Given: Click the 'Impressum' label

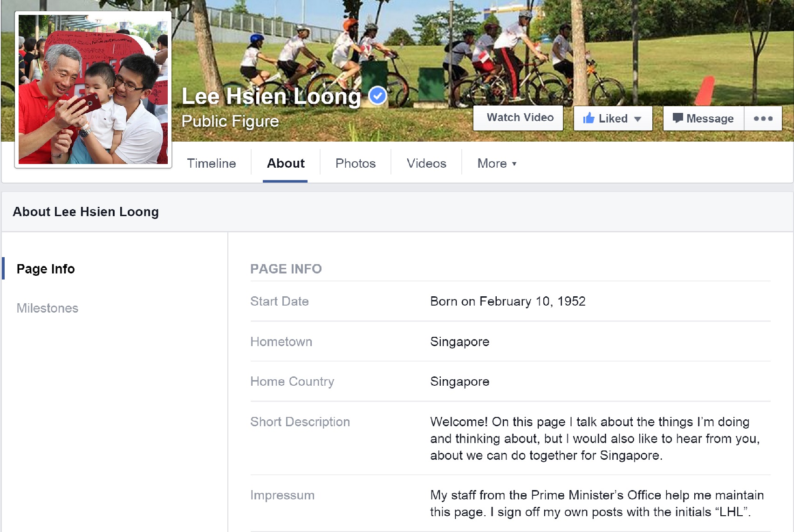Looking at the screenshot, I should coord(282,495).
